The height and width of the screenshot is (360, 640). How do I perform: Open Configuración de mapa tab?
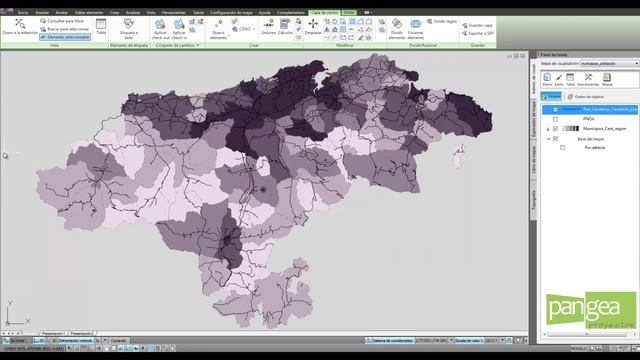pyautogui.click(x=231, y=13)
